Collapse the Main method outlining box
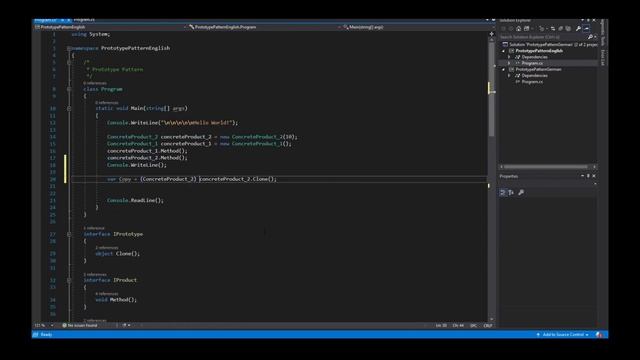This screenshot has height=360, width=640. [69, 109]
